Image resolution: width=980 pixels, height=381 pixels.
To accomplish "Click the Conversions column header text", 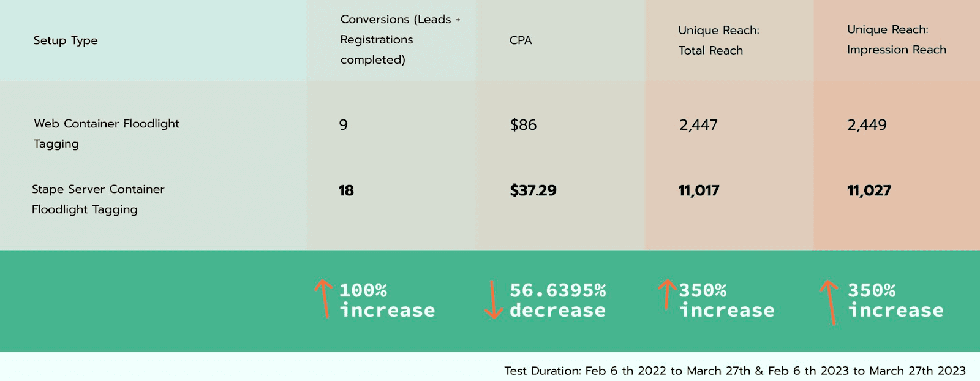I will tap(400, 40).
